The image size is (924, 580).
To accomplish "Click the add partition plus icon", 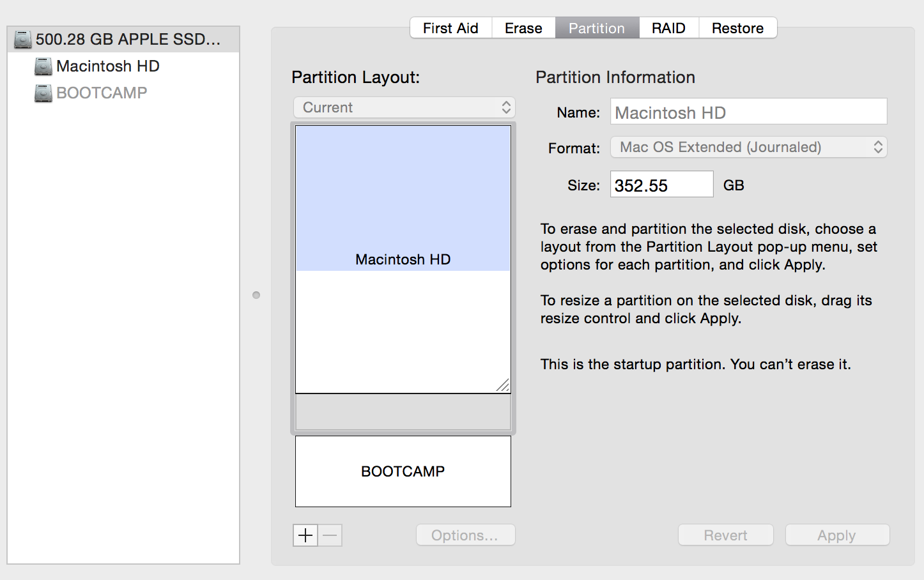I will tap(305, 535).
